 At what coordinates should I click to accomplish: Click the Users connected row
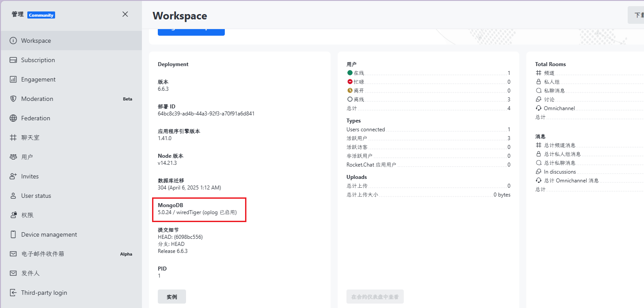428,129
